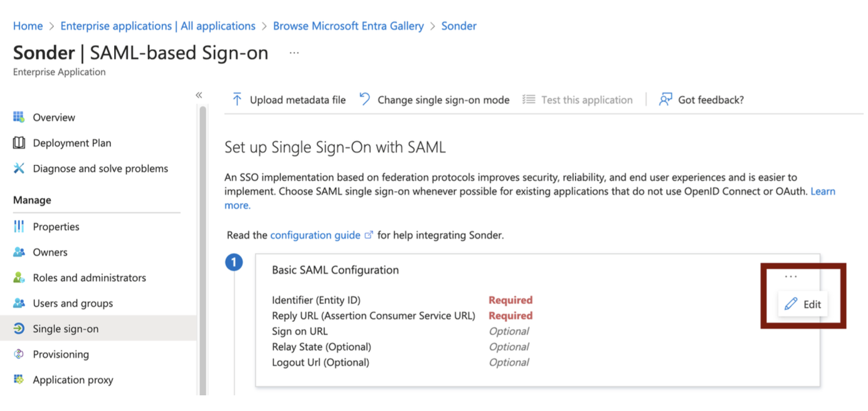Click the Properties bars icon
The image size is (868, 411).
click(x=19, y=227)
